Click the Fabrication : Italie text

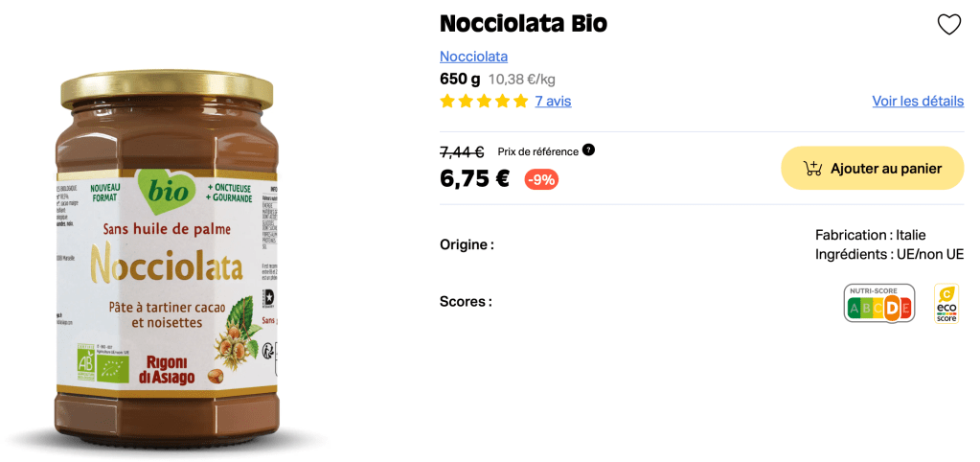(x=870, y=235)
